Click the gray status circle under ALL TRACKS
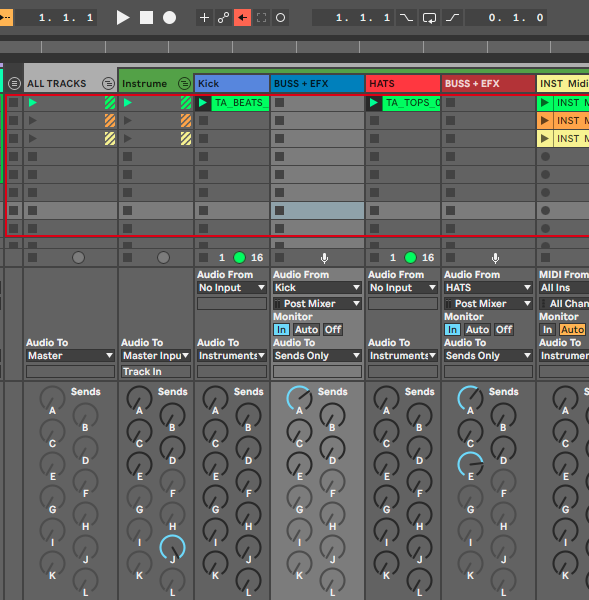This screenshot has height=600, width=589. coord(78,258)
